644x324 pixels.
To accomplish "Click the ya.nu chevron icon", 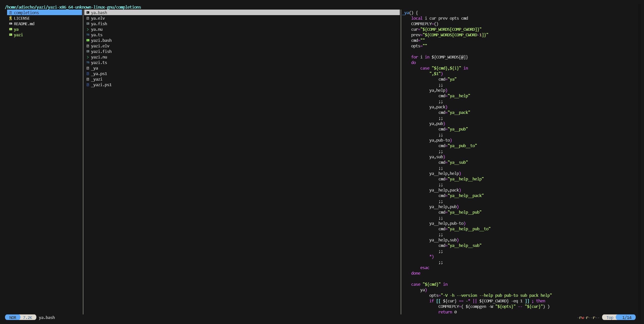I will 88,29.
